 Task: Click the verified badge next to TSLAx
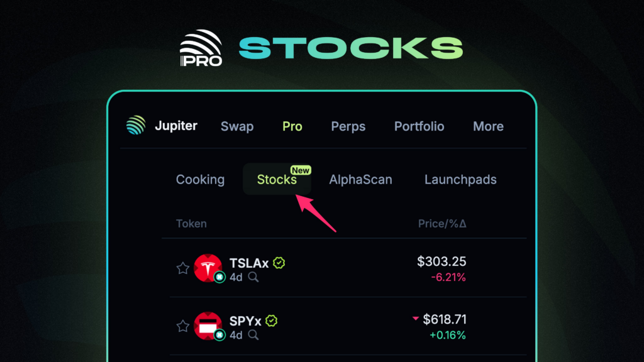tap(279, 263)
